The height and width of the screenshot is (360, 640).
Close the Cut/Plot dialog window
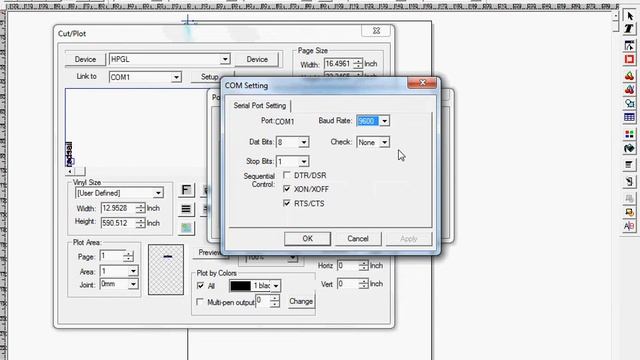click(x=376, y=31)
